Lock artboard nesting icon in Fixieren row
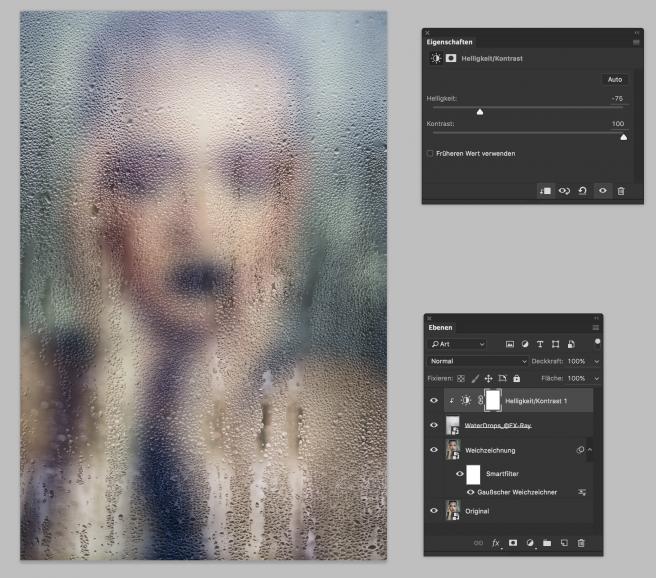The height and width of the screenshot is (578, 656). [502, 379]
